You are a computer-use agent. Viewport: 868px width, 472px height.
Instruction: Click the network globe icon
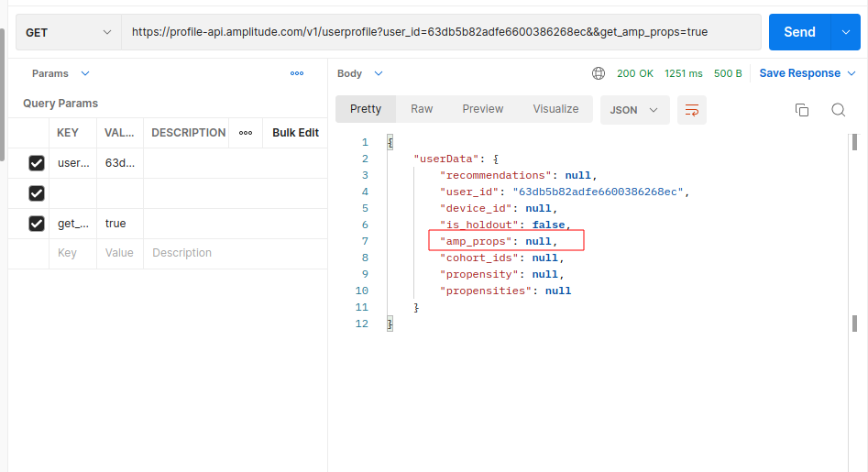(x=599, y=73)
